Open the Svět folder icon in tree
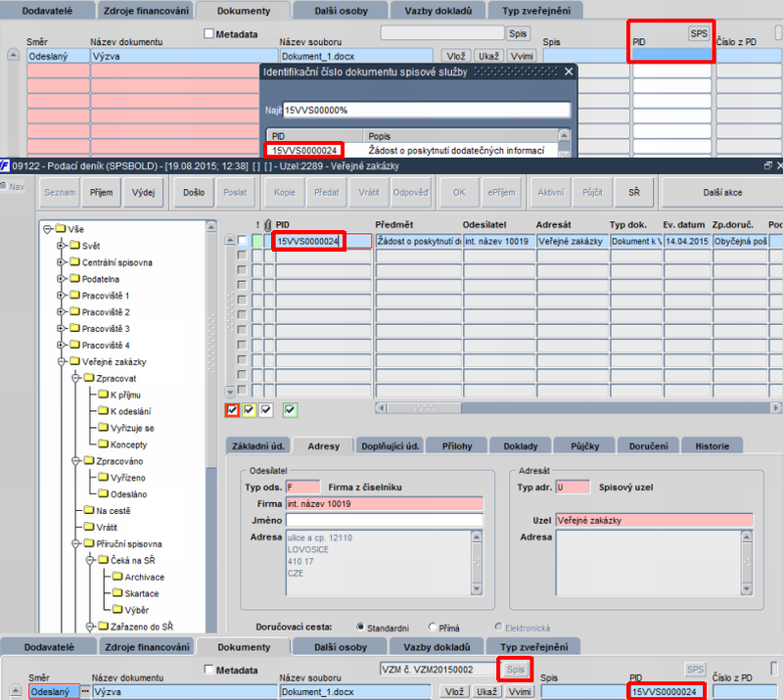Image resolution: width=783 pixels, height=700 pixels. pos(75,246)
